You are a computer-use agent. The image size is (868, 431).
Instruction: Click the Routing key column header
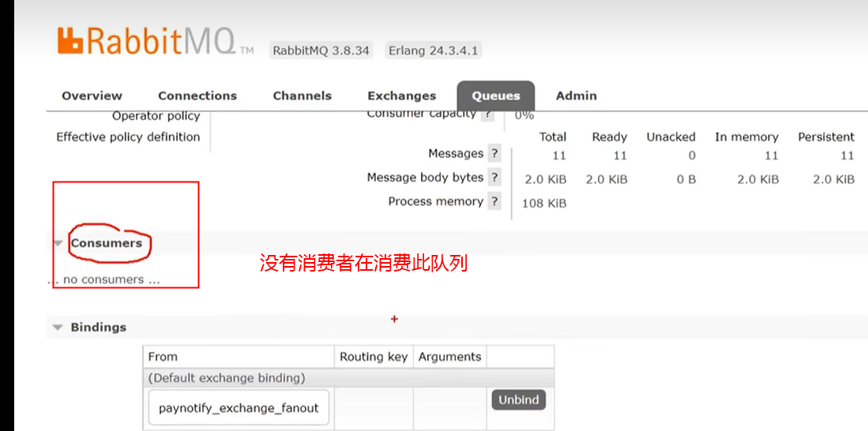[x=374, y=357]
